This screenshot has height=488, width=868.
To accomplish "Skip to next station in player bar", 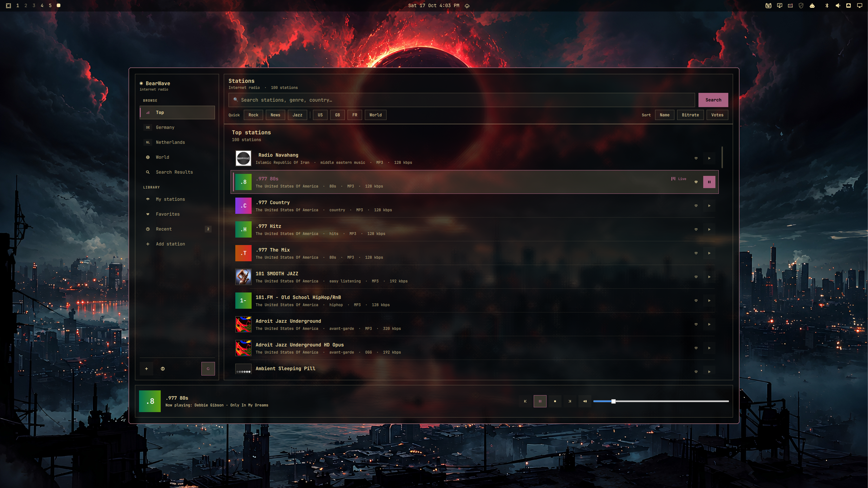I will (570, 401).
